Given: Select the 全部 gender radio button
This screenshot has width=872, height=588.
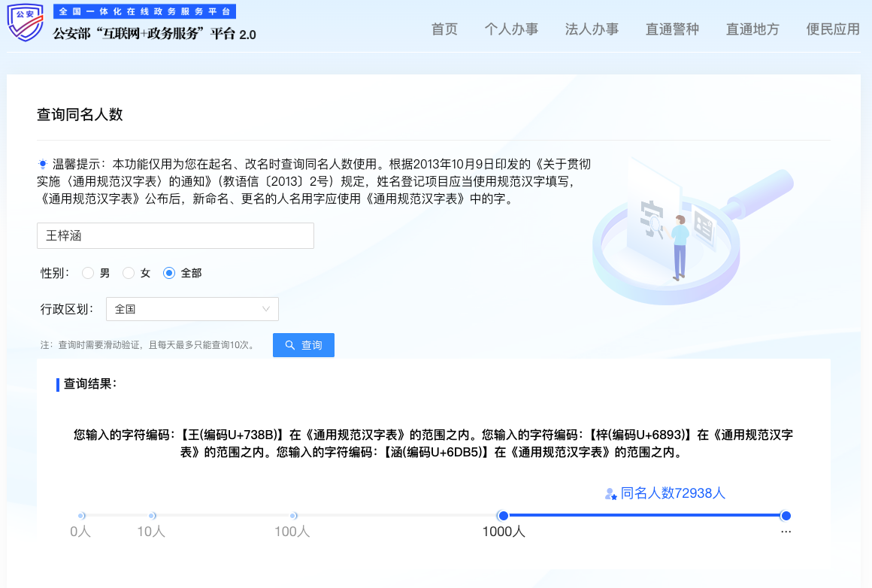Looking at the screenshot, I should click(x=169, y=273).
